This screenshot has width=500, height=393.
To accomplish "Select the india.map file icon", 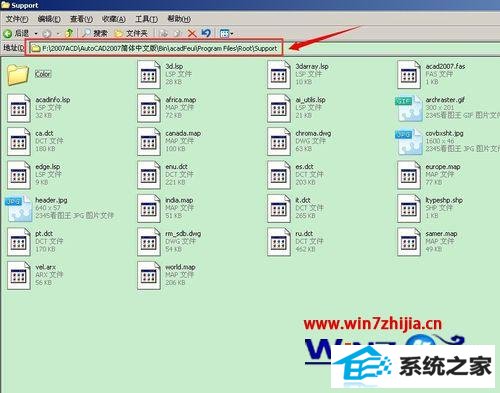I will 149,209.
